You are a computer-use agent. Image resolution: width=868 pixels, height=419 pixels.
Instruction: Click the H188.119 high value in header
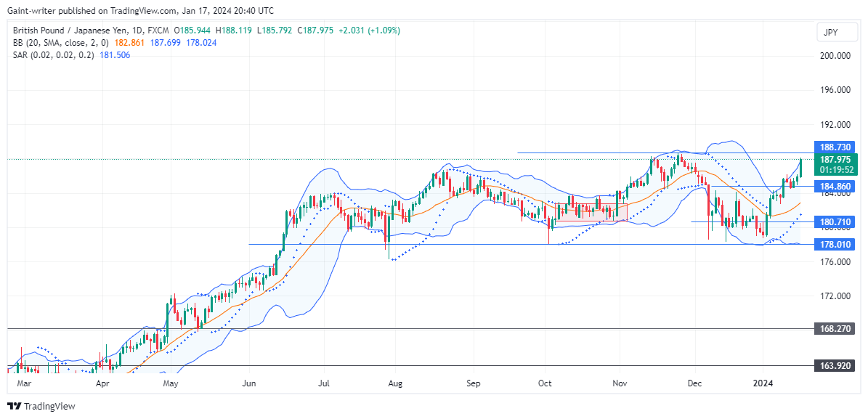coord(234,30)
